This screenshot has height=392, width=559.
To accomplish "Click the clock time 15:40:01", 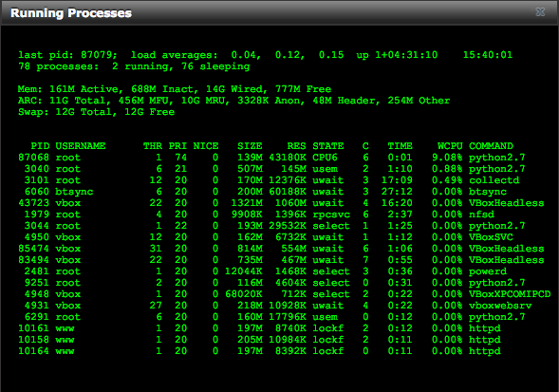I will click(488, 54).
